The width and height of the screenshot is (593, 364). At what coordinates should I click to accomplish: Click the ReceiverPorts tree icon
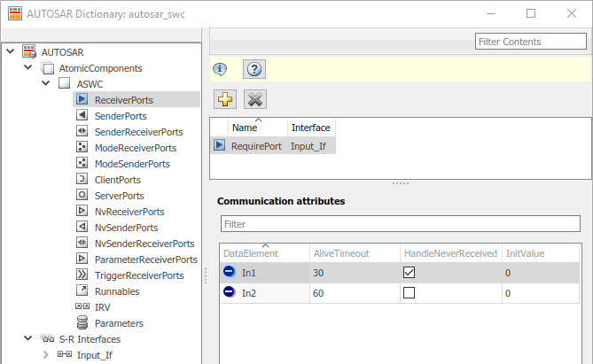click(82, 99)
